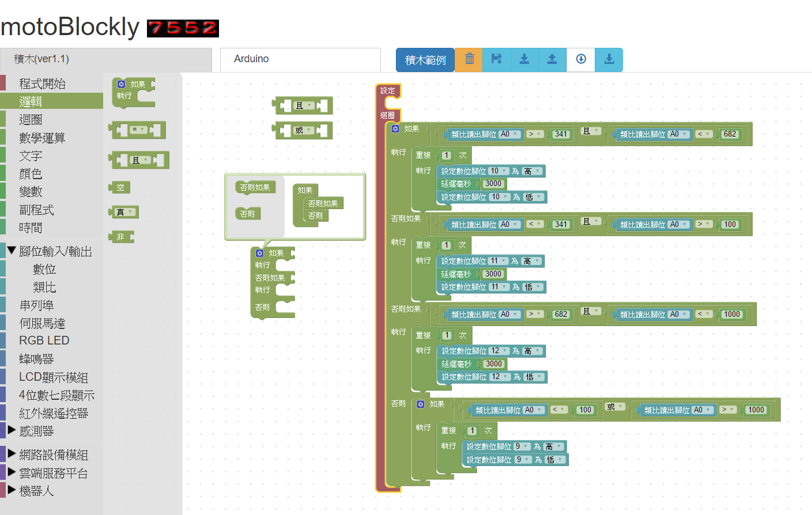Switch to the 積木(ver1.1) tab

[106, 59]
